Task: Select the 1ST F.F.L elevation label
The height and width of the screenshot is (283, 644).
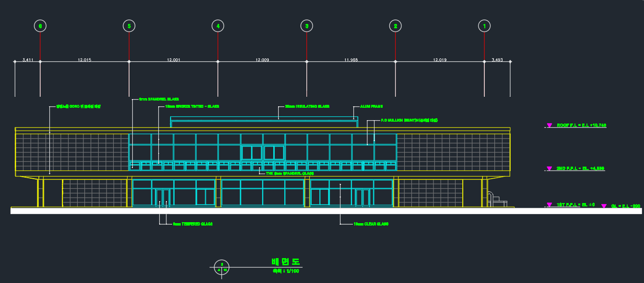Action: pyautogui.click(x=576, y=204)
